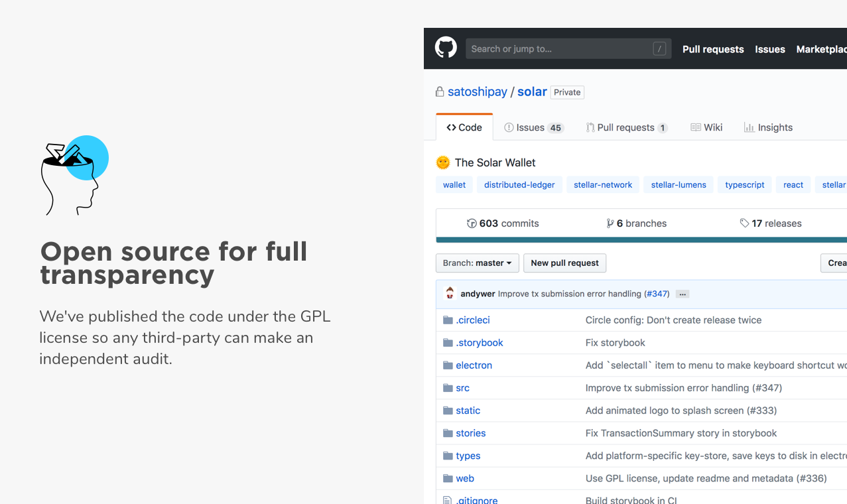The width and height of the screenshot is (847, 504).
Task: Click the stellar-network topic tag
Action: pos(603,185)
